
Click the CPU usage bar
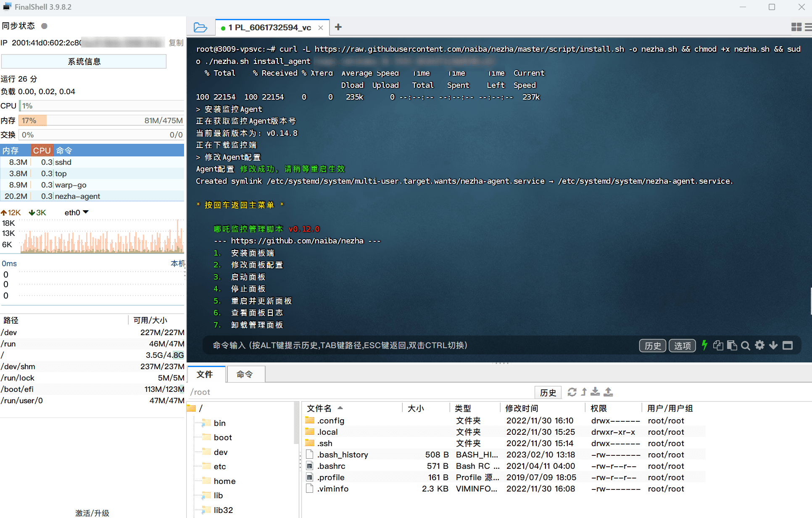102,106
